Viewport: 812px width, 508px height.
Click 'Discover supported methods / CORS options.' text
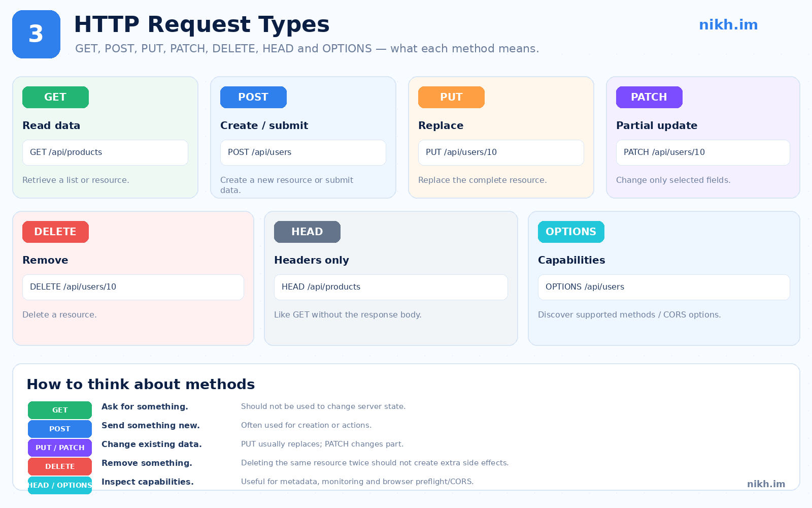629,314
